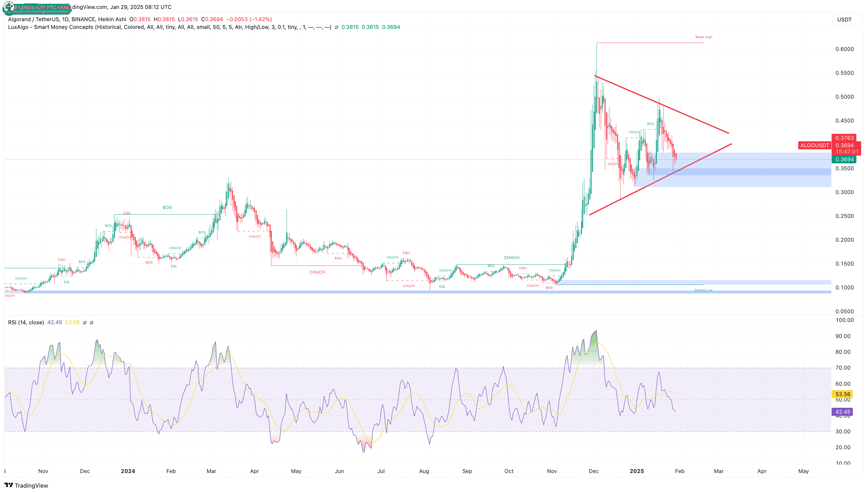This screenshot has height=493, width=868.
Task: Click the Strong Low label
Action: tap(703, 290)
